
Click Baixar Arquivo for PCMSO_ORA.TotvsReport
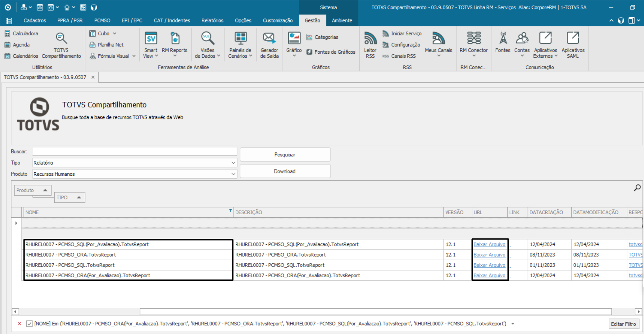click(489, 255)
